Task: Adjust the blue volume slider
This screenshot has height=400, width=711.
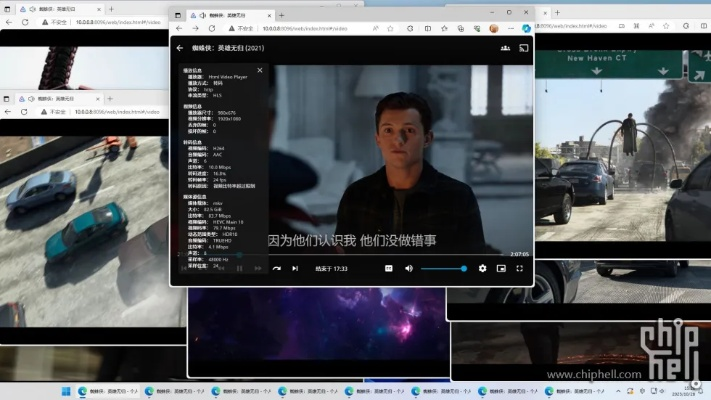Action: coord(444,268)
